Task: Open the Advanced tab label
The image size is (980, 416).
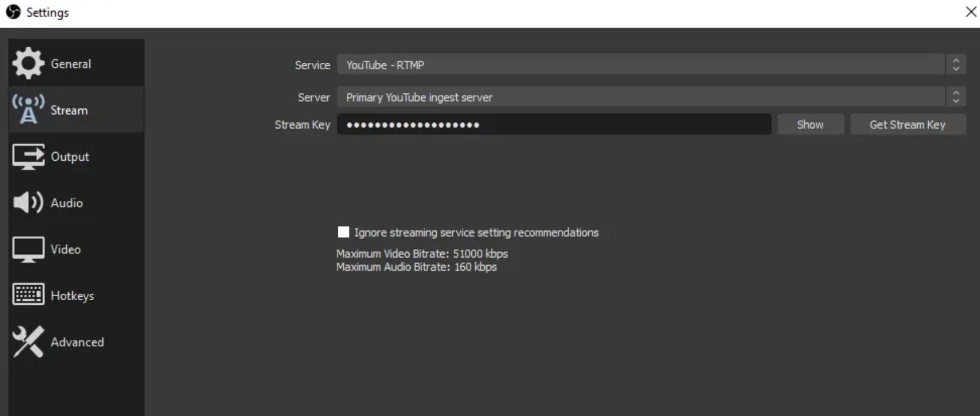Action: 77,342
